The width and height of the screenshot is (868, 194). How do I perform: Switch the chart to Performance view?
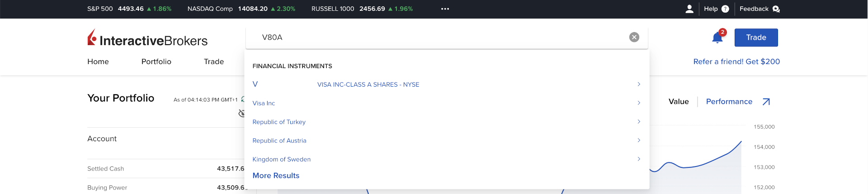(729, 102)
